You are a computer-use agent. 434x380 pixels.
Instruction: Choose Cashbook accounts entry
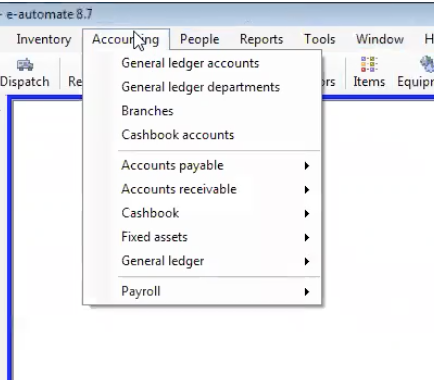(x=202, y=135)
